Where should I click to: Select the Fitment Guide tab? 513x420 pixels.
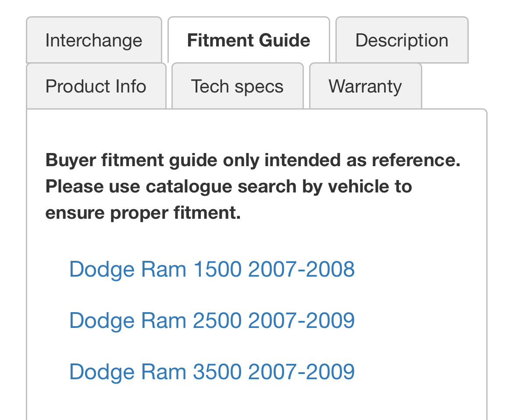tap(248, 40)
